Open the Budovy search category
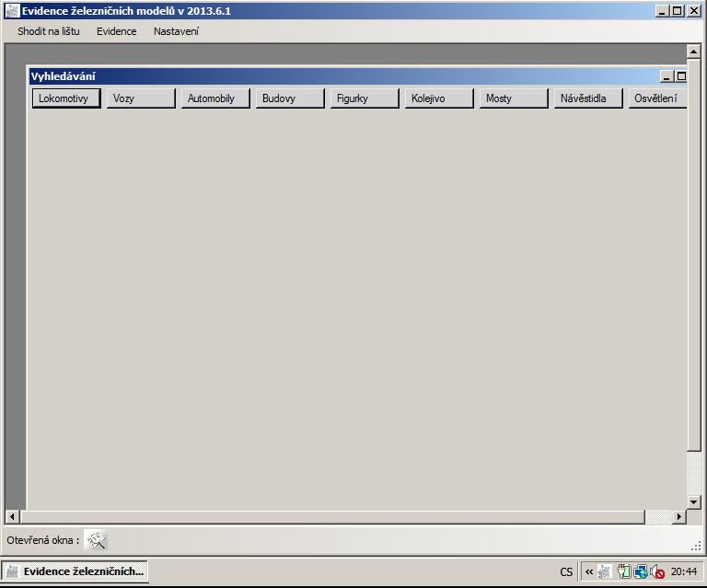Viewport: 707px width, 588px height. [x=289, y=98]
